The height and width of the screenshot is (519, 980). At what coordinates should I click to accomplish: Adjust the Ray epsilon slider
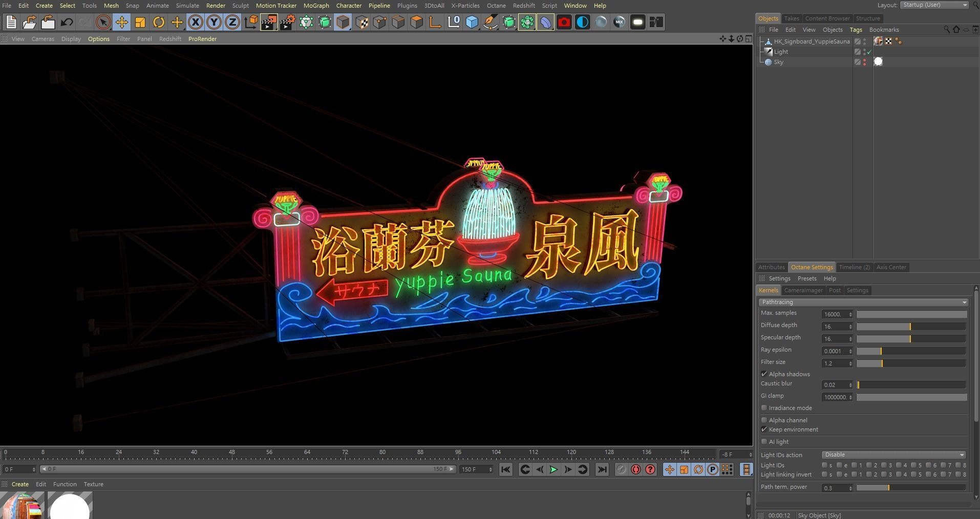point(911,351)
